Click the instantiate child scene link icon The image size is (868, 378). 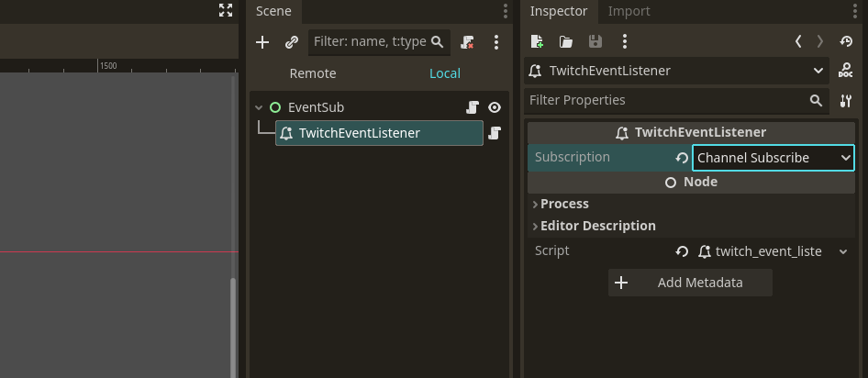[291, 42]
